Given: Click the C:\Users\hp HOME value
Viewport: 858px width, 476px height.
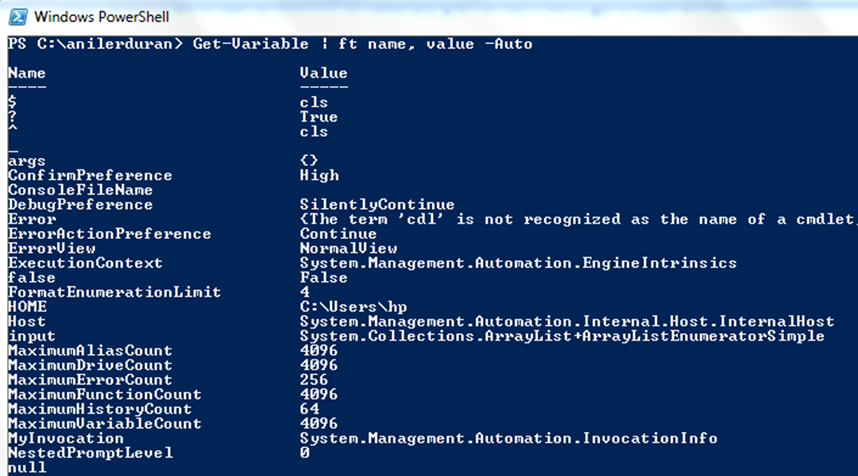Looking at the screenshot, I should point(353,307).
